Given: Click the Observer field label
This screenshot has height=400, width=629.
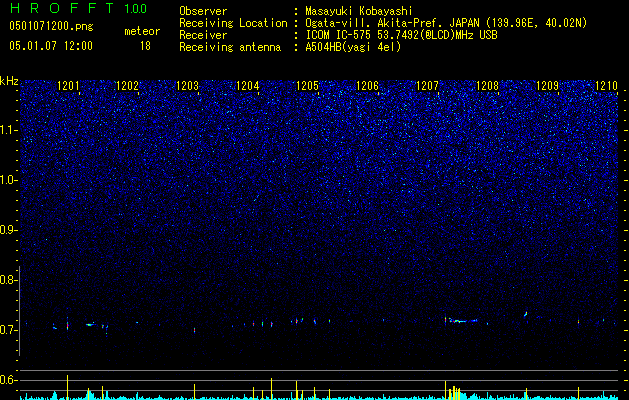Looking at the screenshot, I should (203, 11).
